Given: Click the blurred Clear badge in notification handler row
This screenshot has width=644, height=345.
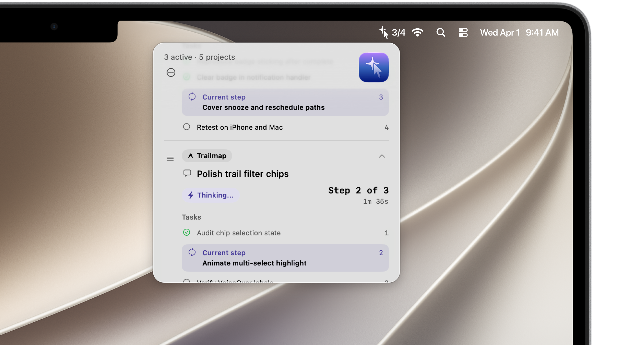Looking at the screenshot, I should [x=254, y=77].
